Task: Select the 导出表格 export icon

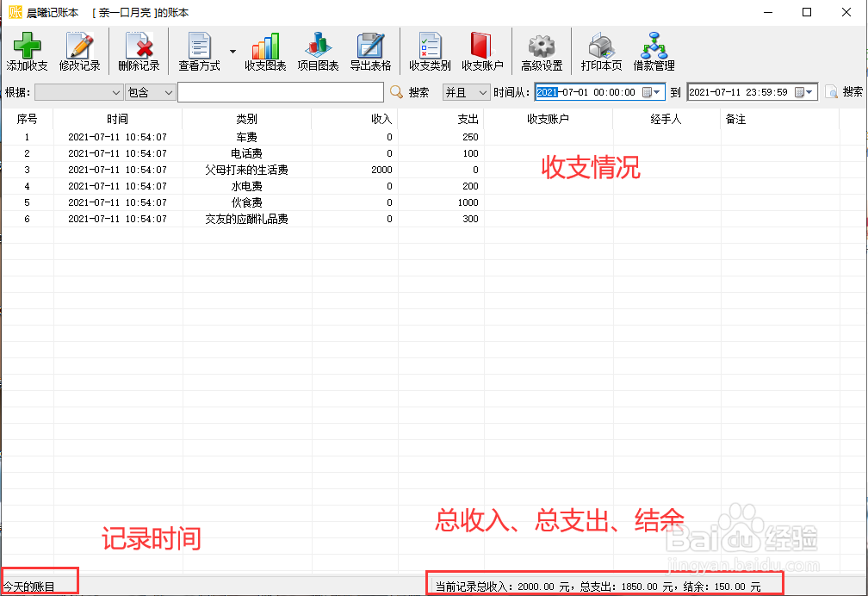Action: [370, 50]
